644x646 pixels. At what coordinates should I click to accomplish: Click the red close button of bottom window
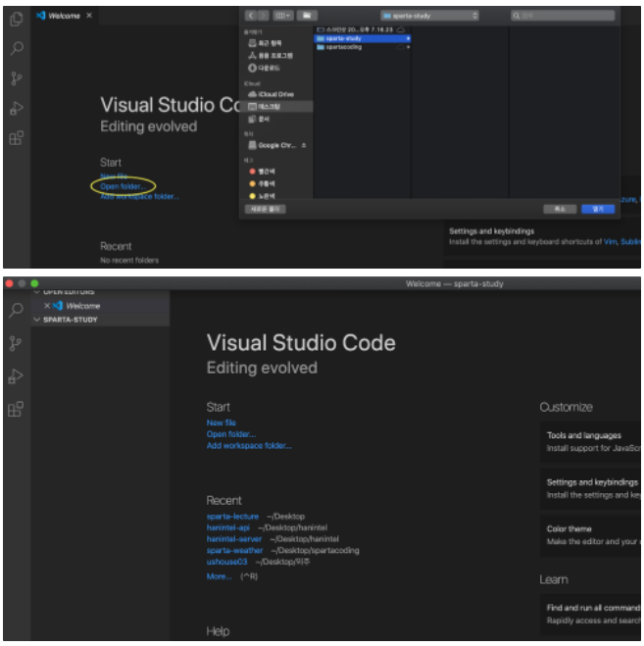[x=10, y=283]
